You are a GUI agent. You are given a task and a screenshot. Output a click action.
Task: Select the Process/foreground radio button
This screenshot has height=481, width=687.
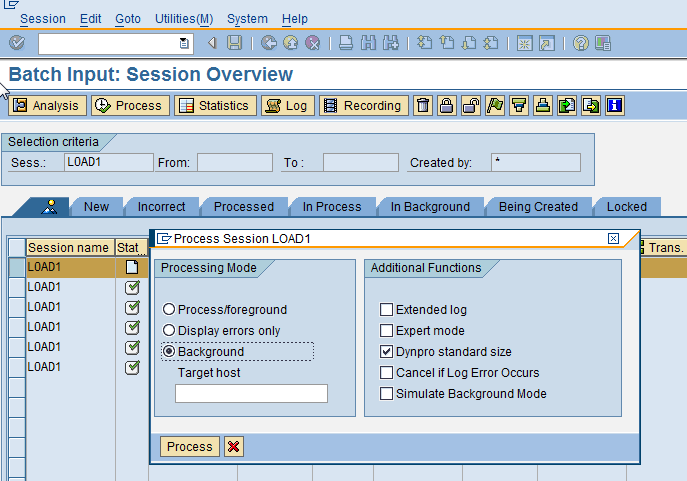pyautogui.click(x=169, y=310)
